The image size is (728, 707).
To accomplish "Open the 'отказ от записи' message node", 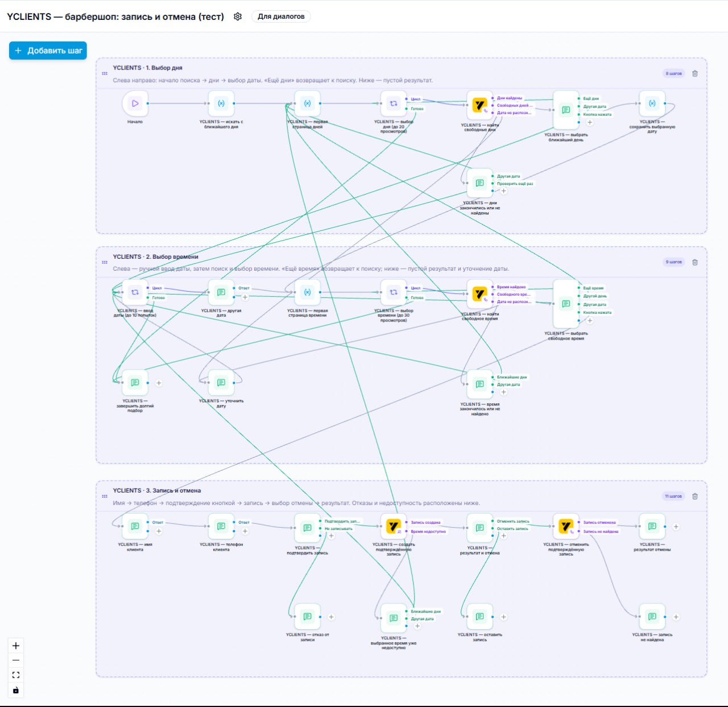I will (307, 617).
